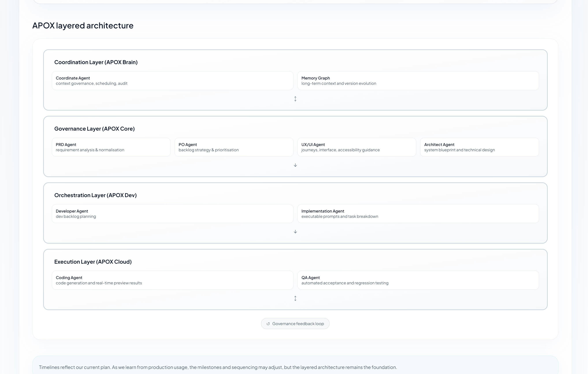Select the Architect Agent card

pos(479,147)
